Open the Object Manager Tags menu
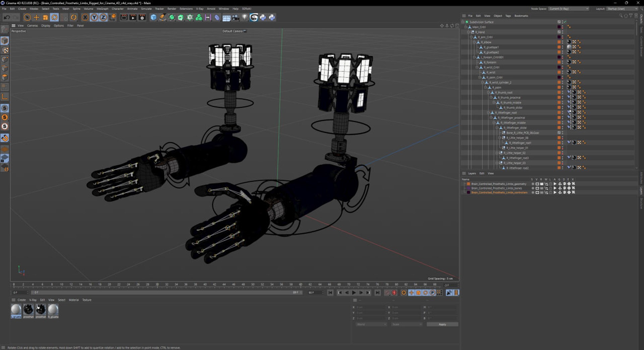This screenshot has height=350, width=644. 508,16
